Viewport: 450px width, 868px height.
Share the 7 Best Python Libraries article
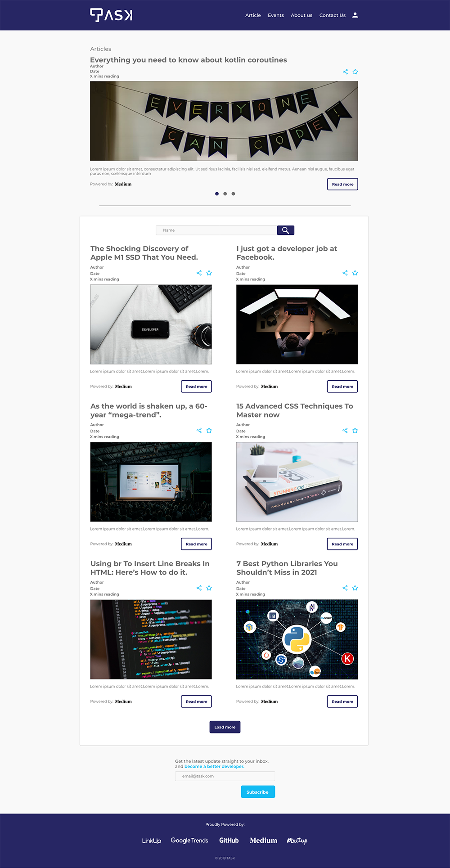(x=345, y=588)
